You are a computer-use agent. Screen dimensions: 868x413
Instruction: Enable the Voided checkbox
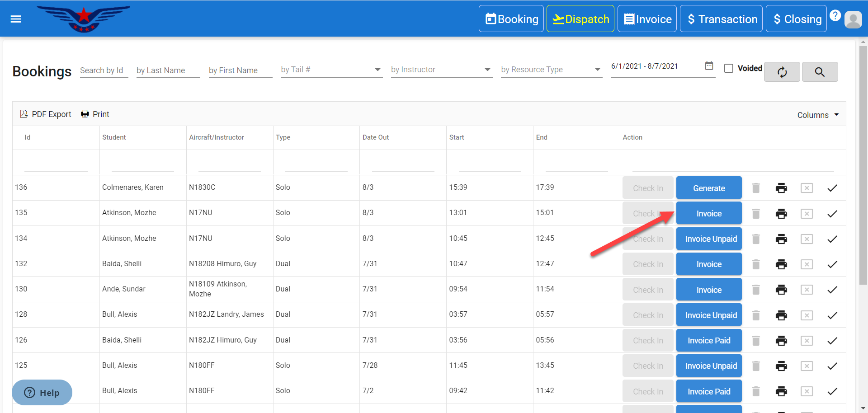click(729, 68)
